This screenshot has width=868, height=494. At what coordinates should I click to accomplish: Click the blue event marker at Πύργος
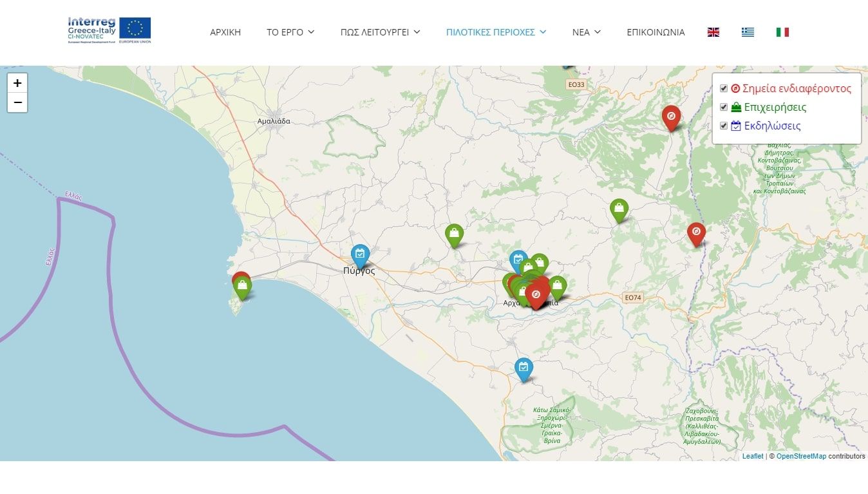pos(360,255)
